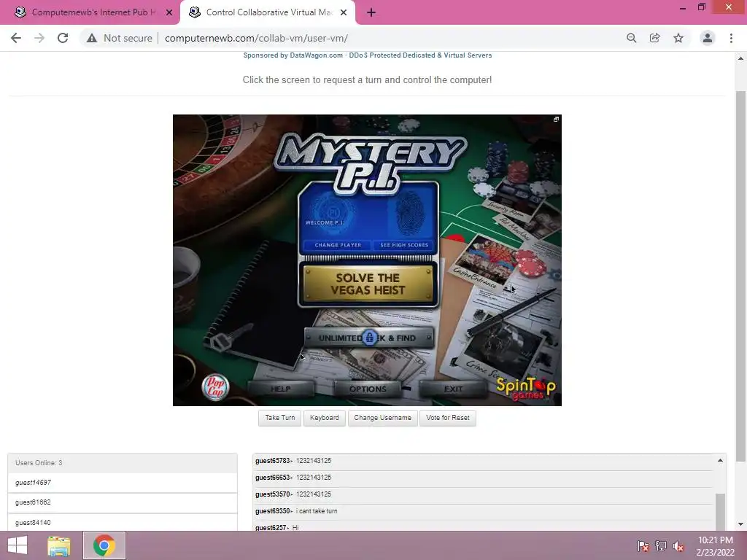Select user guest84140 in the list

tap(123, 522)
